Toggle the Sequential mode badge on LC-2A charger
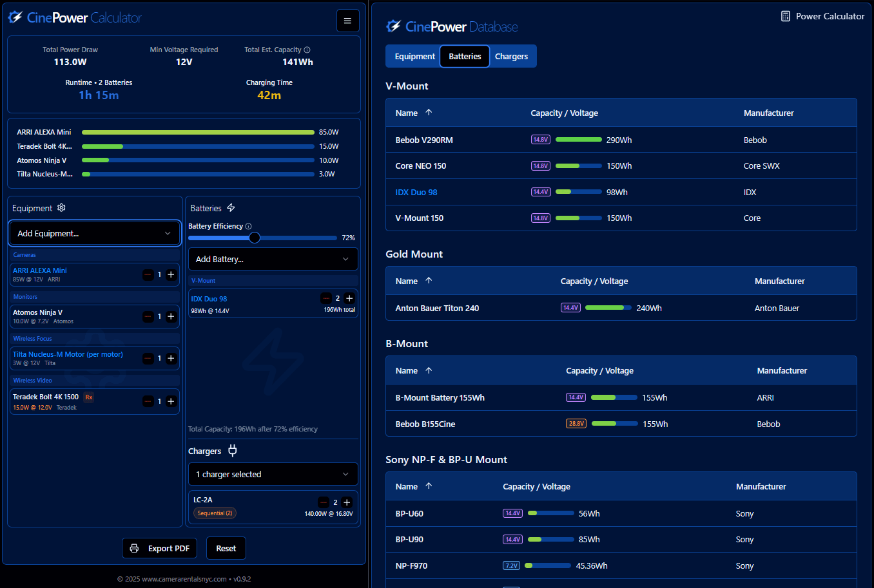The image size is (874, 588). (215, 513)
